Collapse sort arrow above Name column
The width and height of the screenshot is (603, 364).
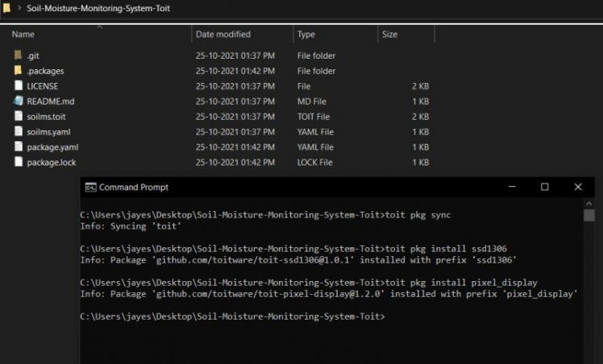click(100, 27)
